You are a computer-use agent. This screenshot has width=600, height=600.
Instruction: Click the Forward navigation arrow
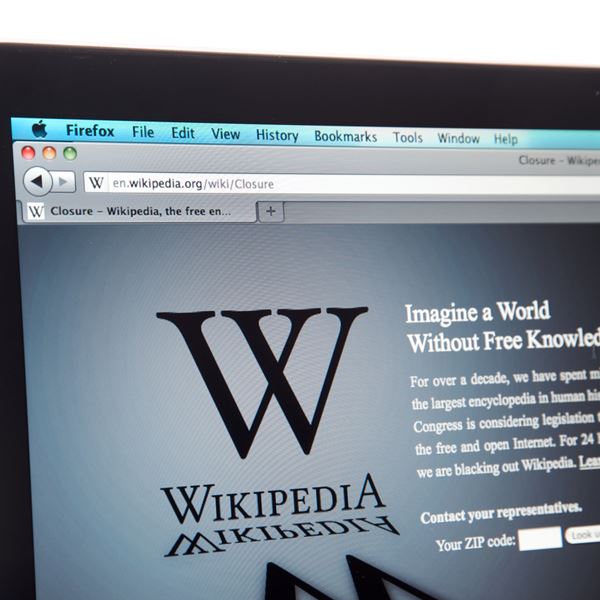tap(63, 182)
